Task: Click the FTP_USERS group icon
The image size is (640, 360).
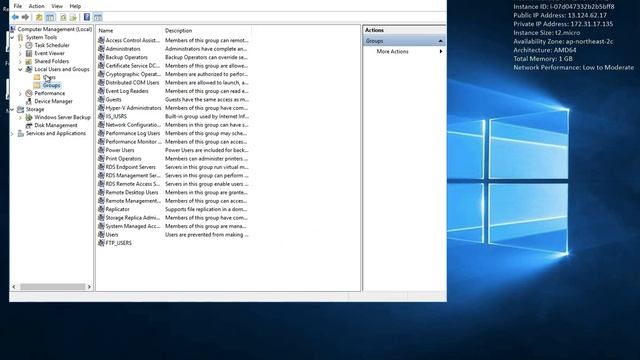Action: click(101, 243)
